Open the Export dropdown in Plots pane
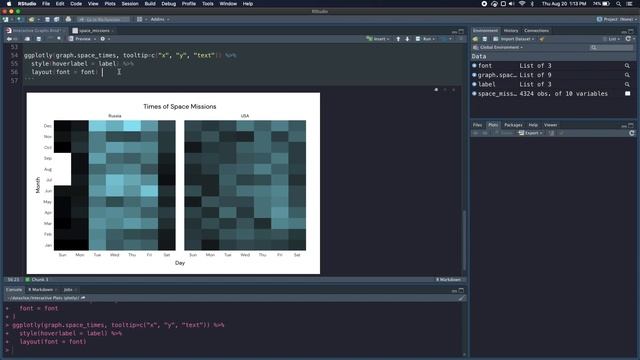This screenshot has height=360, width=640. coord(531,133)
